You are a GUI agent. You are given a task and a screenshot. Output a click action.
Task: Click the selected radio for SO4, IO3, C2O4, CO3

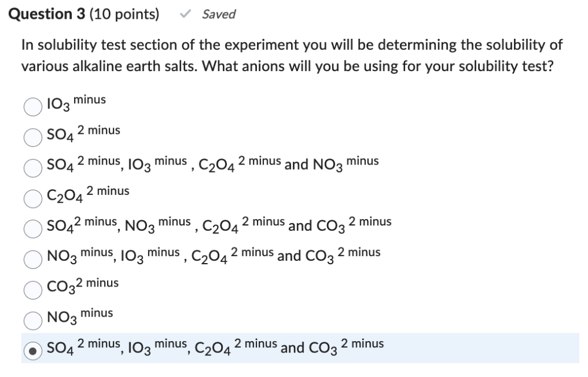(32, 350)
